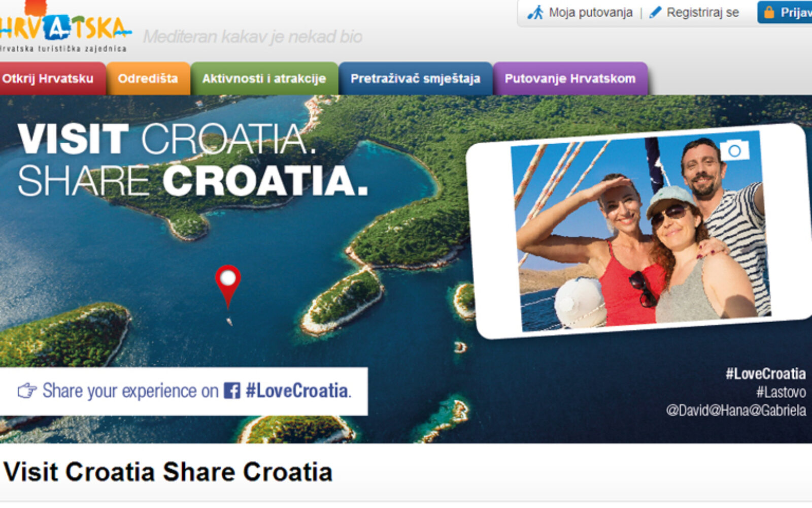Screen dimensions: 812x508
Task: Click the camera icon on the selfie photo
Action: (x=734, y=150)
